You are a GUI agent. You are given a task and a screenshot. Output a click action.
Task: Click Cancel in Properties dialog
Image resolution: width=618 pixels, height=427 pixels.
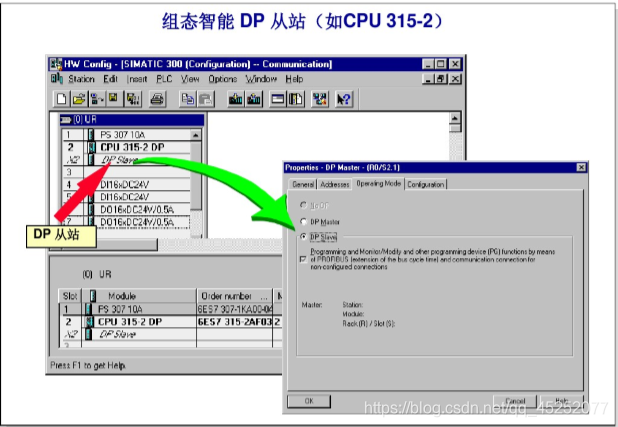pyautogui.click(x=515, y=401)
